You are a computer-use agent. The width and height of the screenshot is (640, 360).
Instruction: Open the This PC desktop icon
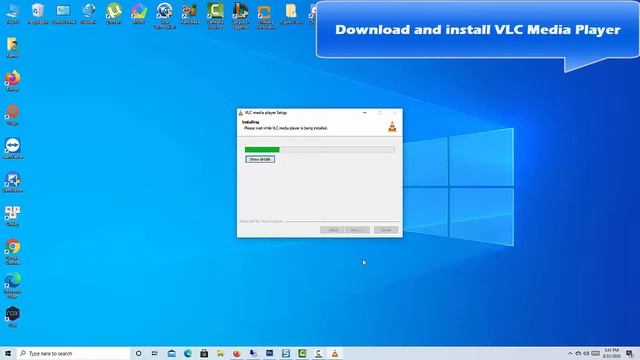click(x=13, y=13)
